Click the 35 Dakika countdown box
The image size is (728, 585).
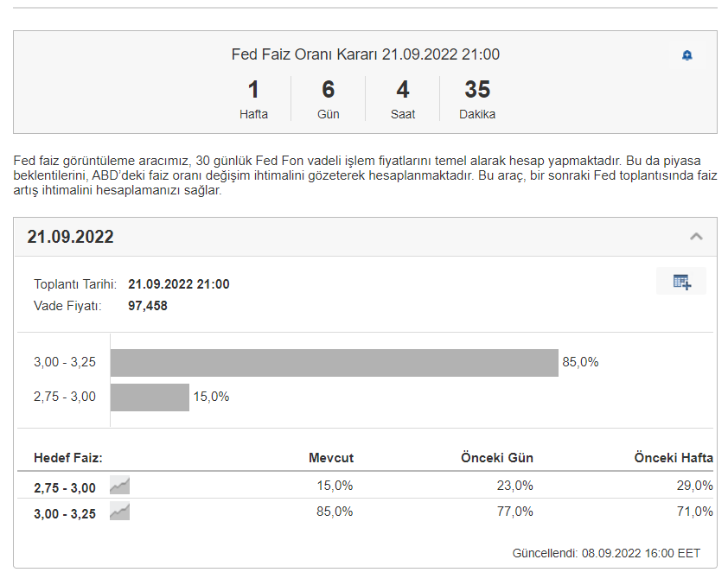coord(477,99)
